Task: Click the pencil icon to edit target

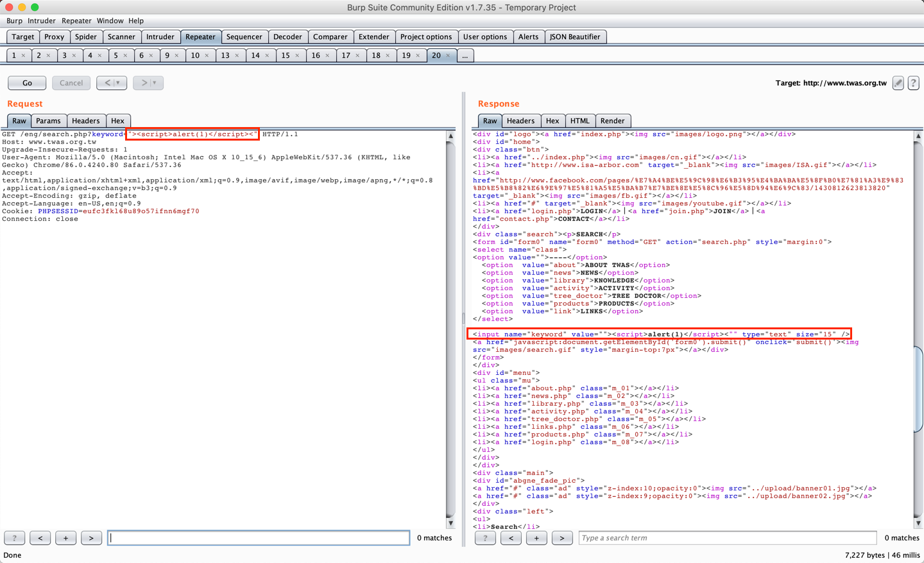Action: pyautogui.click(x=898, y=83)
